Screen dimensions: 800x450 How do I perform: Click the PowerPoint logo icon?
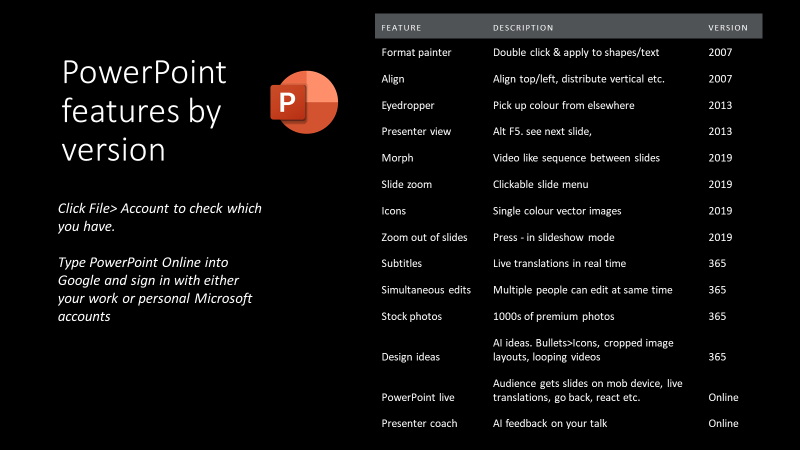304,102
